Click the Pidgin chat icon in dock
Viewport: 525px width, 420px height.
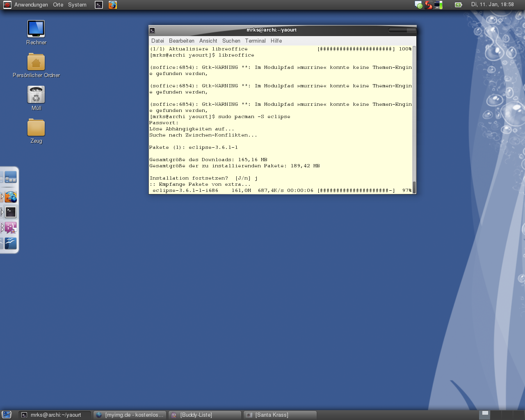click(x=11, y=228)
